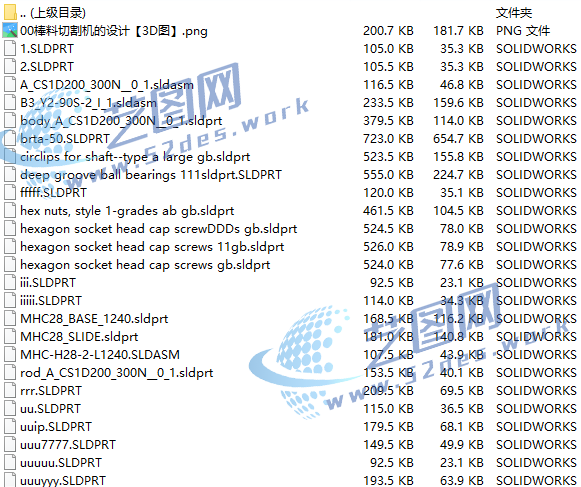This screenshot has width=581, height=487.
Task: Choose deep groove ball bearings file
Action: tap(151, 175)
